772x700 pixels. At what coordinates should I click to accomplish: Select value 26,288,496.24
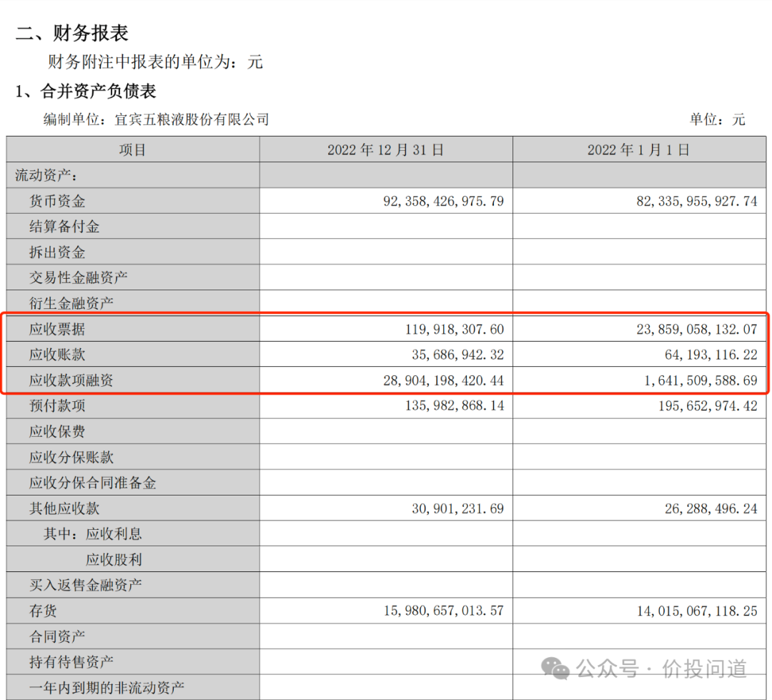[711, 508]
